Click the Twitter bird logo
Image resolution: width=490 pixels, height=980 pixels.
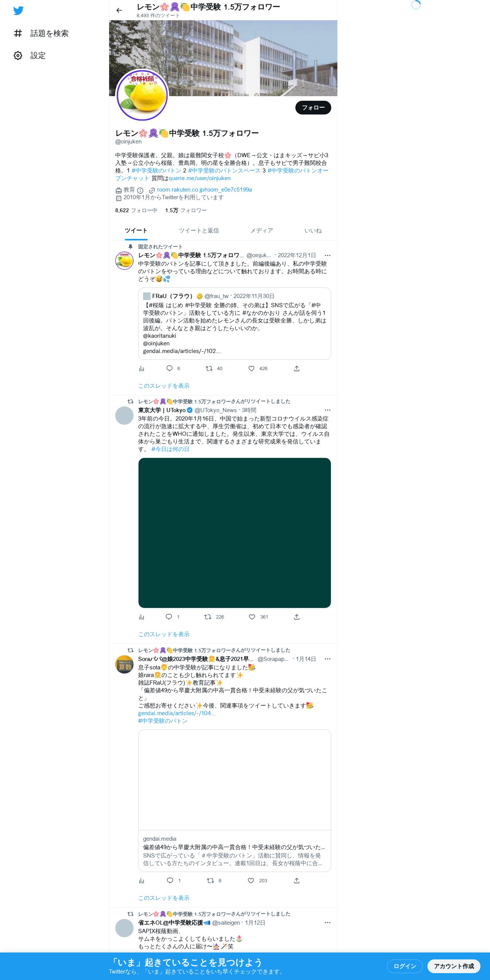click(18, 10)
